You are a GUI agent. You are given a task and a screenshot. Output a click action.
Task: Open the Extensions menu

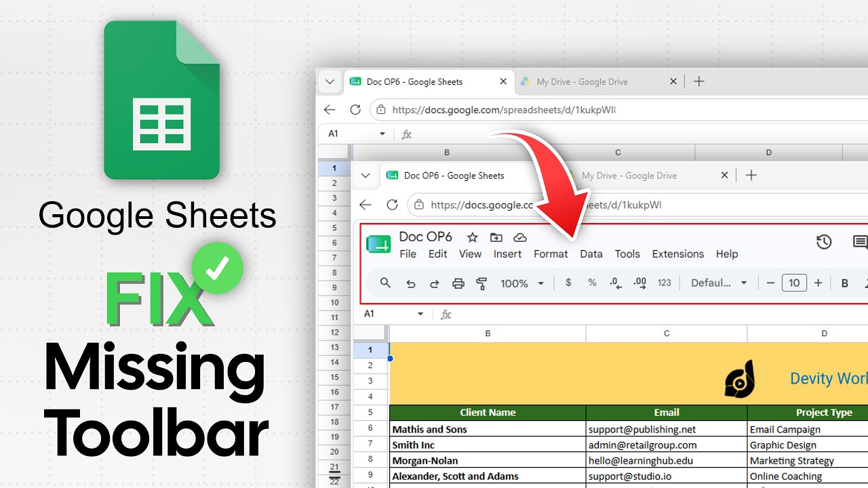678,253
